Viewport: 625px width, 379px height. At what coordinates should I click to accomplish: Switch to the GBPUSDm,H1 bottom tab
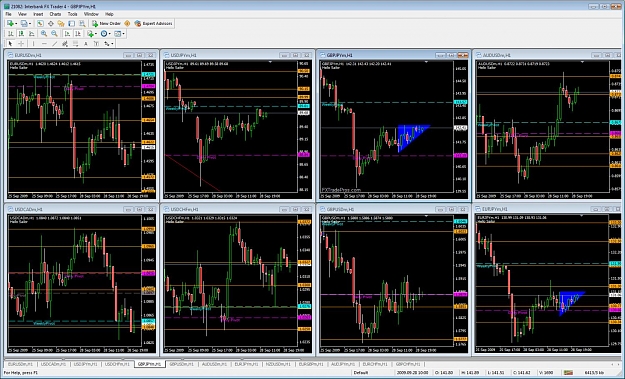tap(181, 364)
